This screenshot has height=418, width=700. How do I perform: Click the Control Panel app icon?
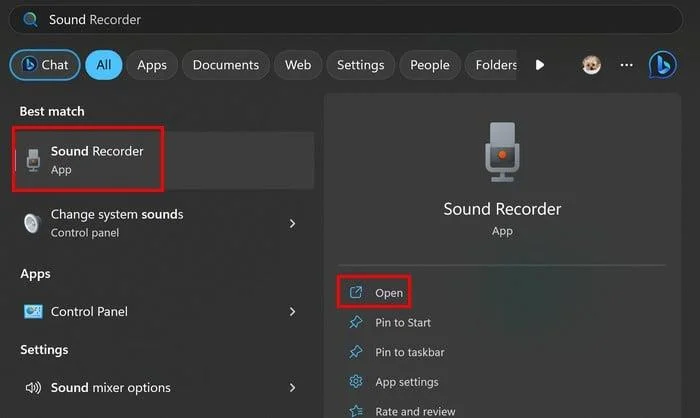tap(34, 312)
